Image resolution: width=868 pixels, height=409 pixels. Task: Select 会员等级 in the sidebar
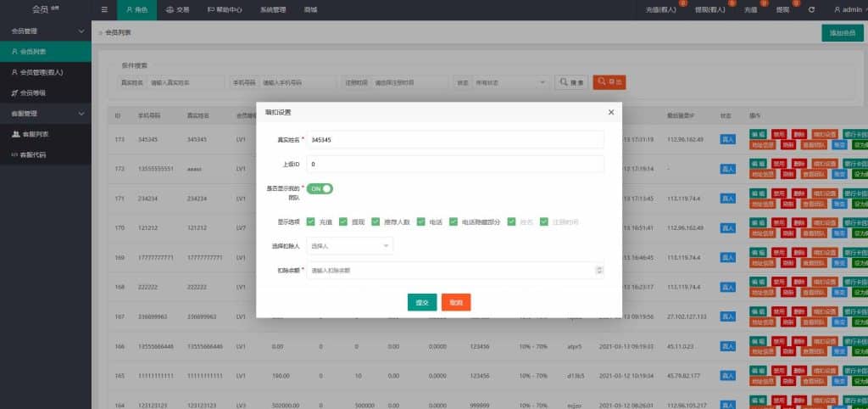pos(46,92)
